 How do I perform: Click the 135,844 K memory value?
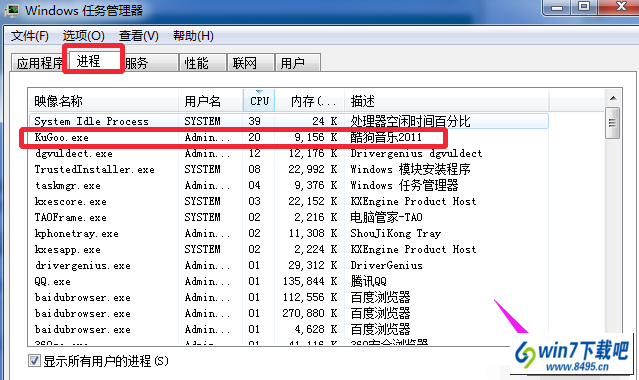coord(310,281)
